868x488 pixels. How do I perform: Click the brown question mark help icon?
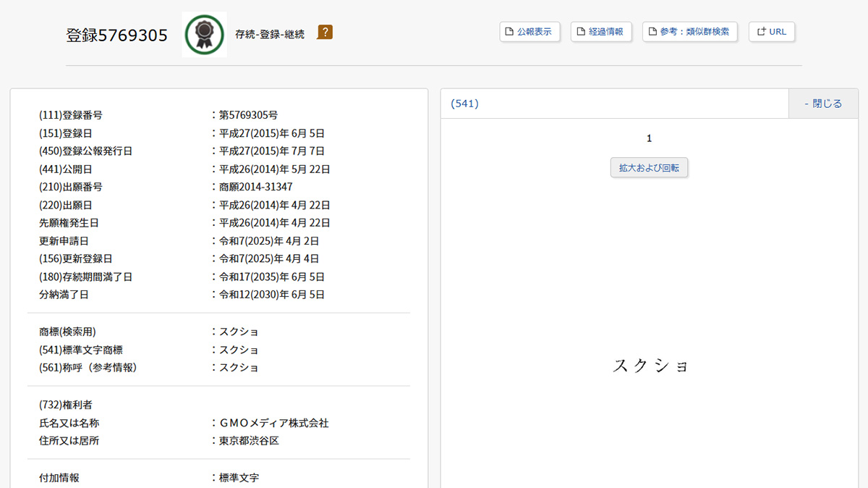point(325,33)
